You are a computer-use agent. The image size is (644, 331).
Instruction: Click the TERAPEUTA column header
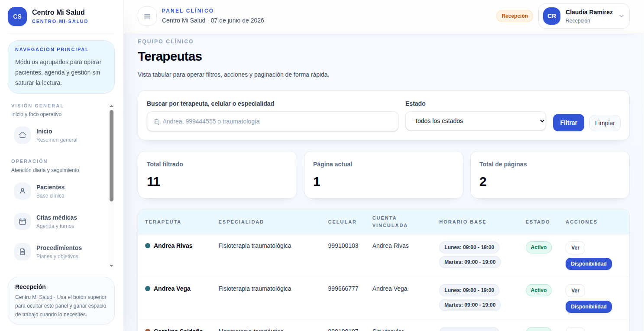coord(163,222)
